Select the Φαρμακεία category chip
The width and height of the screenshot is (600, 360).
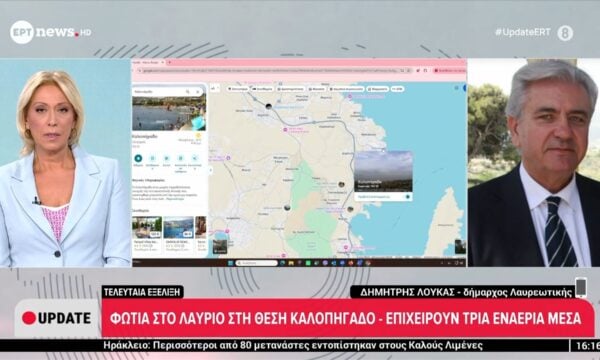[x=377, y=89]
